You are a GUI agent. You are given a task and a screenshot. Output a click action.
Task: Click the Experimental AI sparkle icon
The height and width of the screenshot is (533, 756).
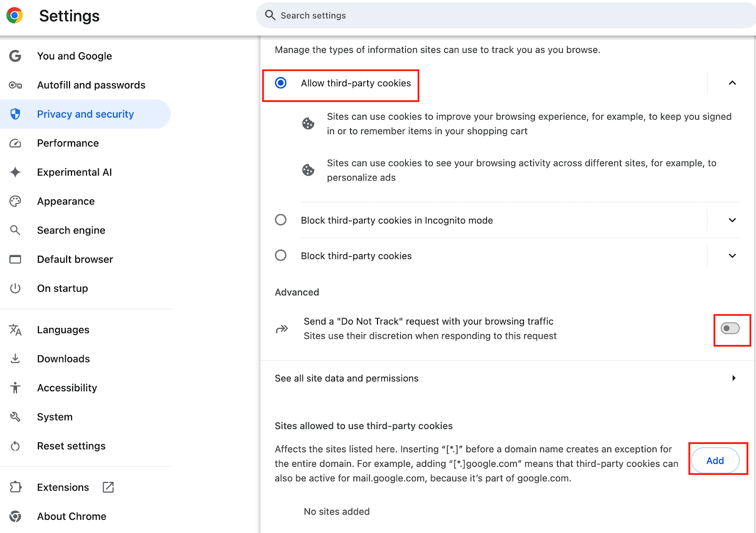point(15,172)
